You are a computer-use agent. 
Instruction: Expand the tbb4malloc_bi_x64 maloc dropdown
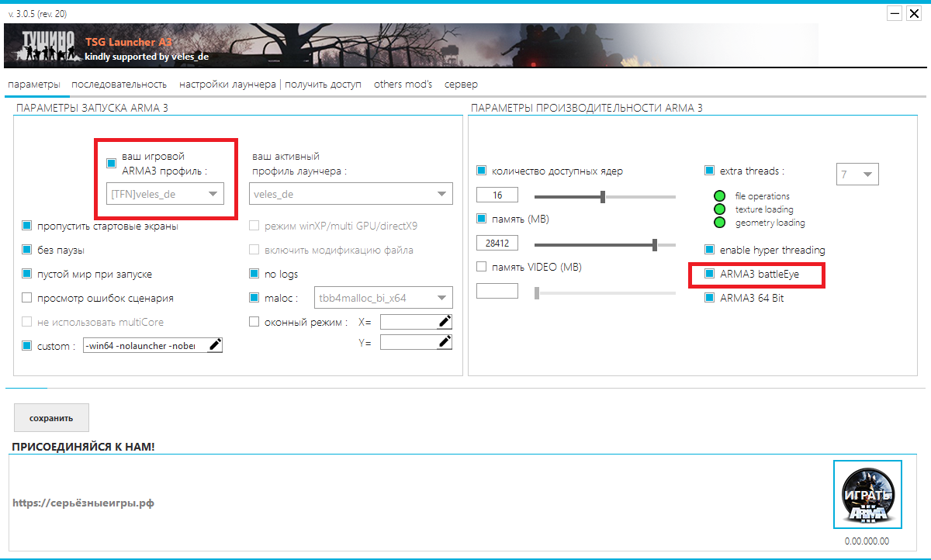tap(382, 298)
